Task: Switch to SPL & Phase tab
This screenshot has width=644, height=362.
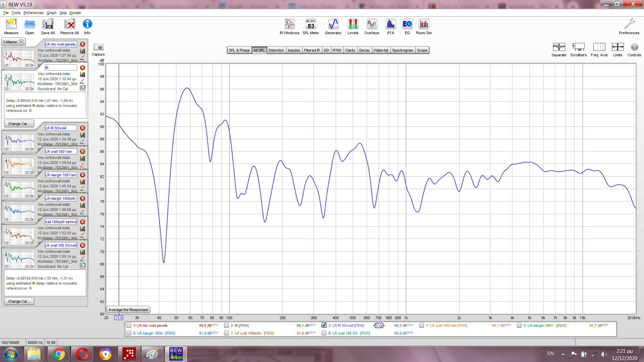Action: pos(239,50)
